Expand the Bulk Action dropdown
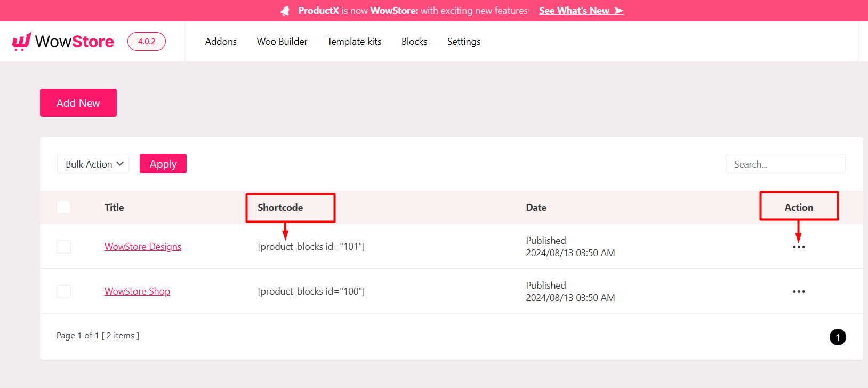This screenshot has height=388, width=868. 93,164
